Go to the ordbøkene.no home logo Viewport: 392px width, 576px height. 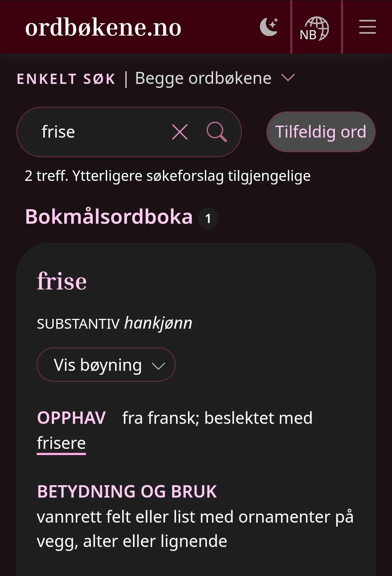coord(103,27)
